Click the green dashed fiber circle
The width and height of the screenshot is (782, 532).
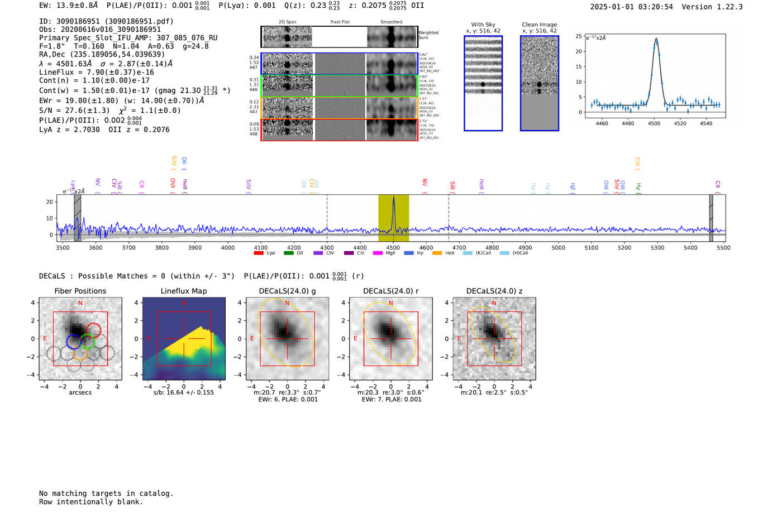tap(87, 342)
